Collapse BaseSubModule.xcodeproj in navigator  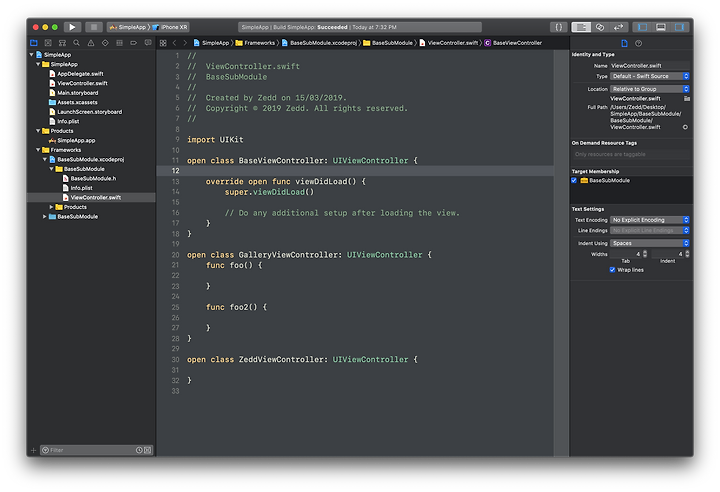pyautogui.click(x=45, y=159)
